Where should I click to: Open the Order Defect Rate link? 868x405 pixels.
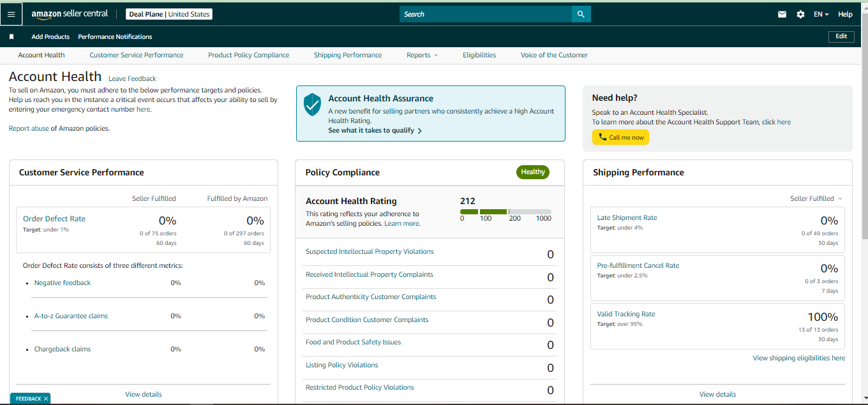[54, 219]
